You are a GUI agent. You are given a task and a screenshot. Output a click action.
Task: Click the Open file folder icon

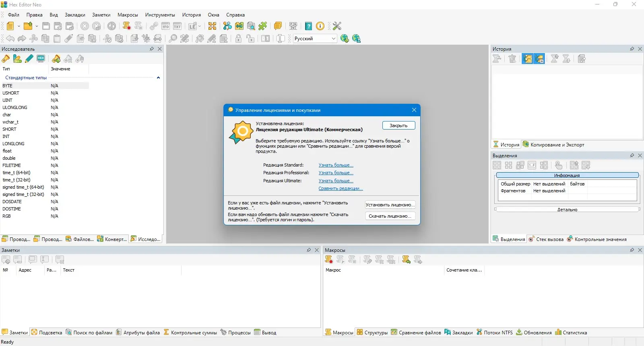point(28,26)
